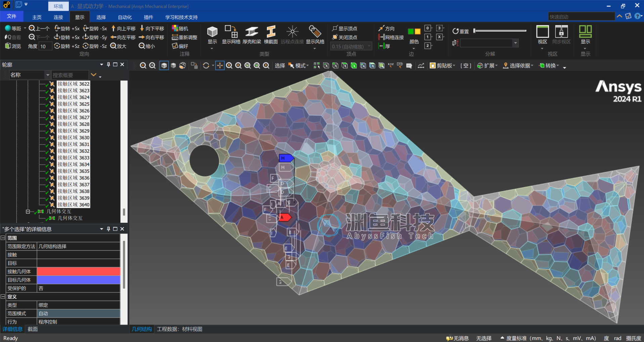Open the 截面 section tab
Viewport: 644px width, 342px height.
33,329
